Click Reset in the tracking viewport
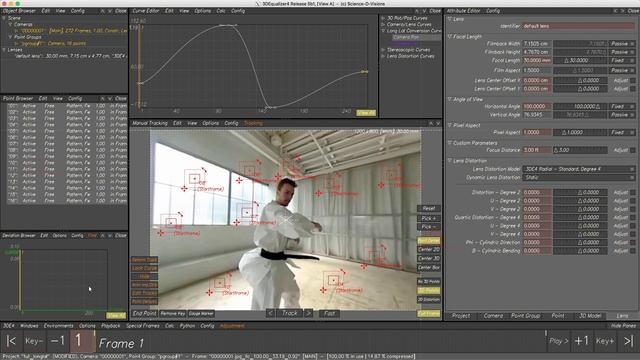Image resolution: width=640 pixels, height=360 pixels. tap(429, 209)
